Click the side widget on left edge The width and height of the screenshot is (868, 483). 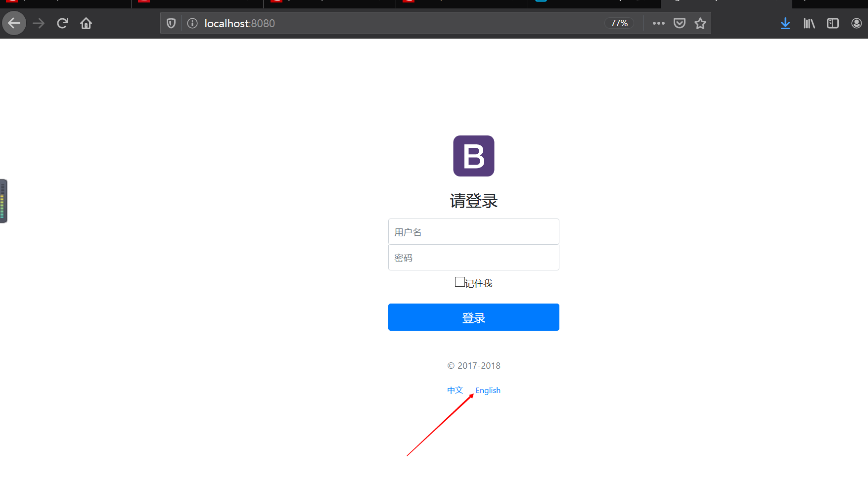(3, 201)
